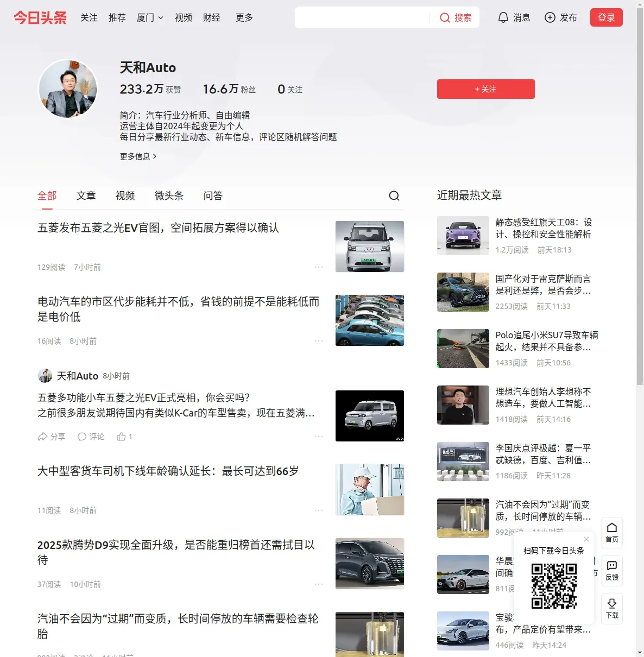The width and height of the screenshot is (644, 657).
Task: Open article 电动汽车的市区代步能耗并不低
Action: pos(179,309)
